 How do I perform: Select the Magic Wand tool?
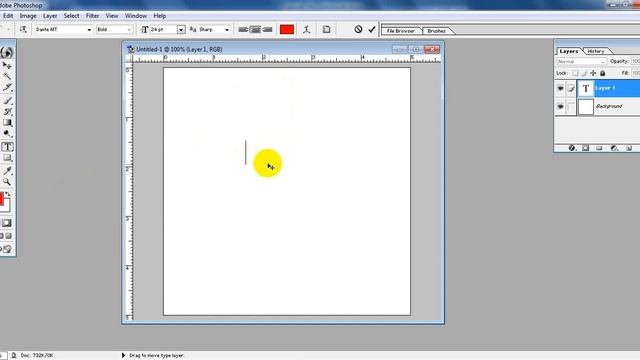coord(7,76)
